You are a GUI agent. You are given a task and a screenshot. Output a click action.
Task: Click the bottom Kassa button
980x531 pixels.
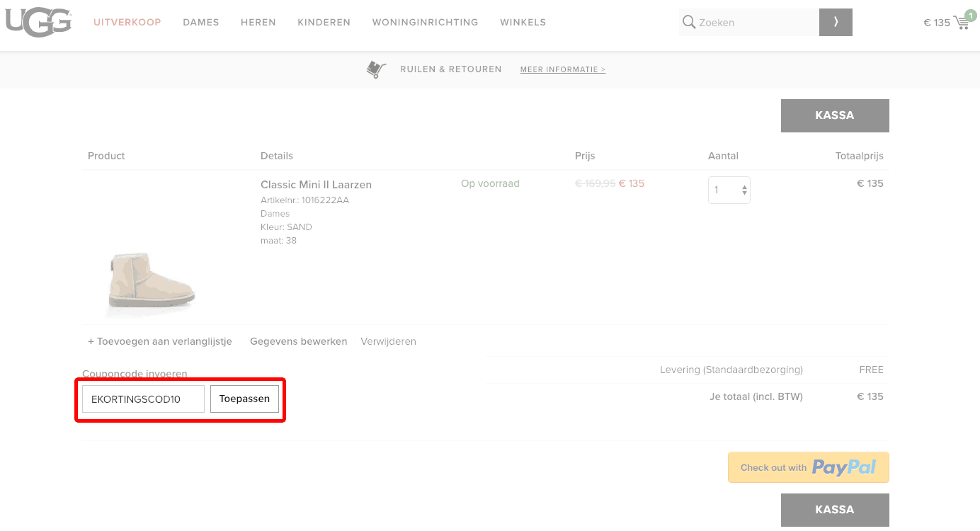tap(835, 510)
